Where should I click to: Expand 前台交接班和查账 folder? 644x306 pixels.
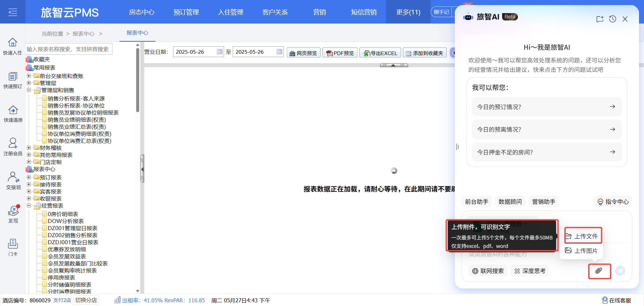(x=29, y=76)
